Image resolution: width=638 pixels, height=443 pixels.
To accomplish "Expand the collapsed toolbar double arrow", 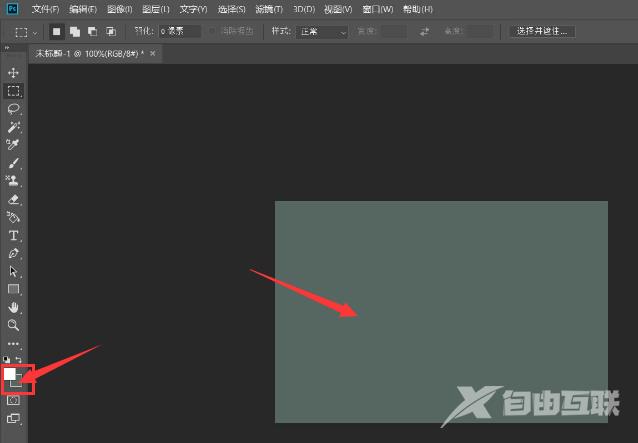I will pyautogui.click(x=7, y=48).
